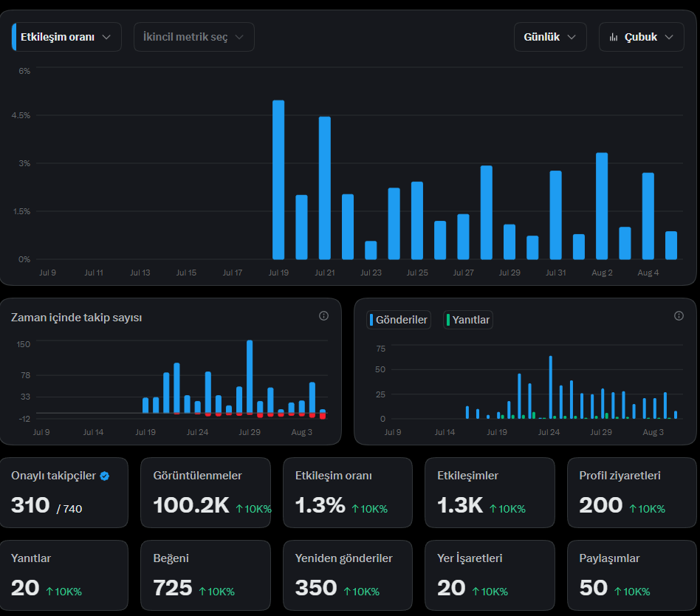Click the Yeniden gönderiler card
Image resolution: width=700 pixels, height=616 pixels.
click(x=347, y=575)
